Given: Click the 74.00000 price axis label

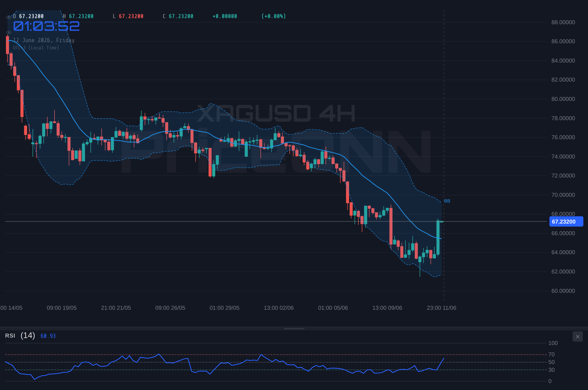Looking at the screenshot, I should 563,157.
